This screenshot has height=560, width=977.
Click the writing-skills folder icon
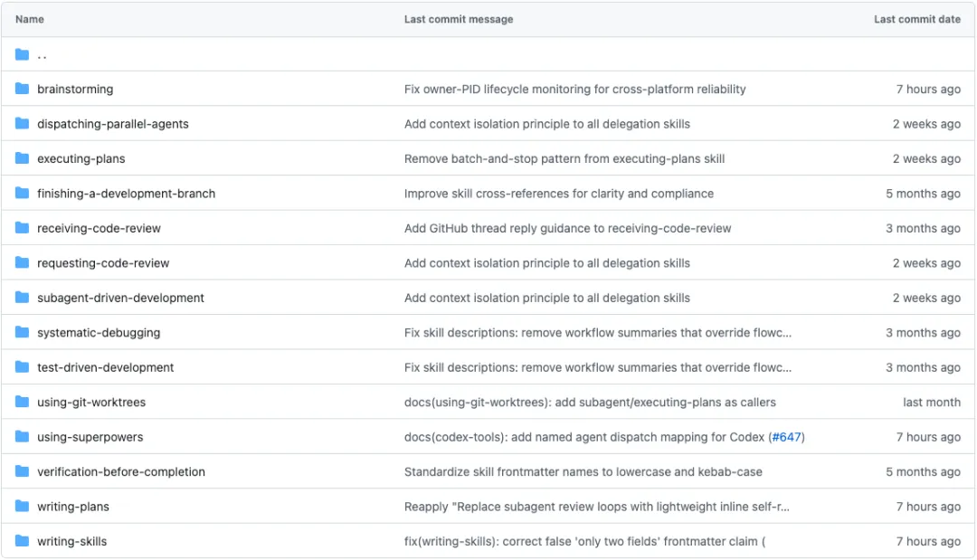tap(23, 541)
